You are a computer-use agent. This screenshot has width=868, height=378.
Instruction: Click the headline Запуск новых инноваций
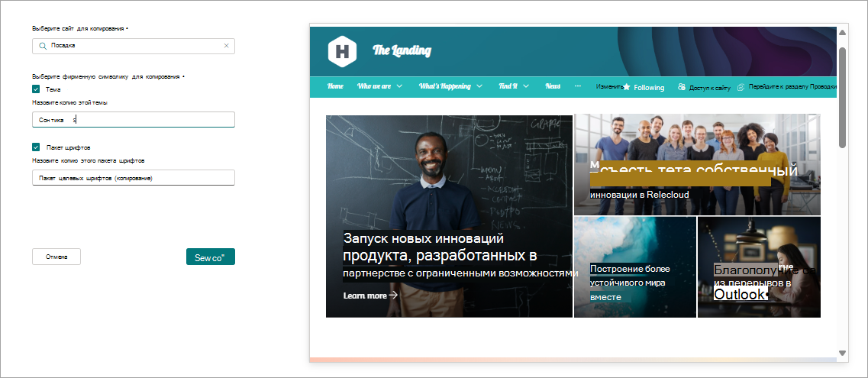point(424,238)
